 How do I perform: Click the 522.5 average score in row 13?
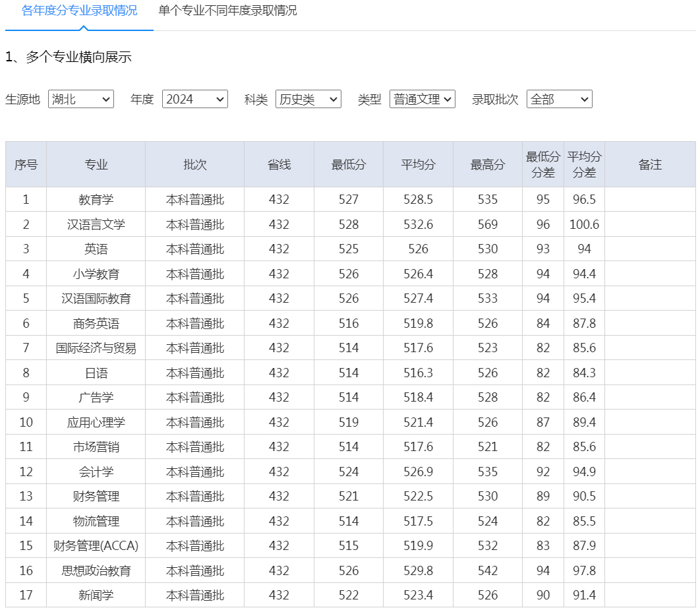(x=419, y=497)
